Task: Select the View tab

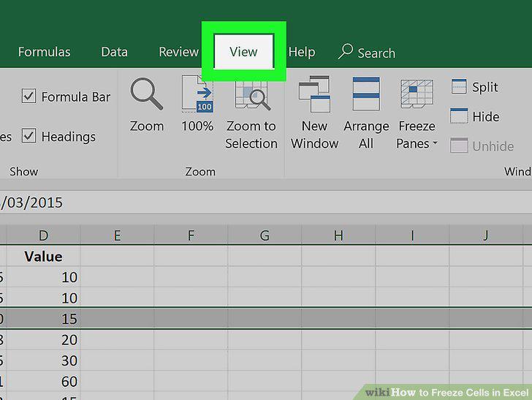Action: click(243, 52)
